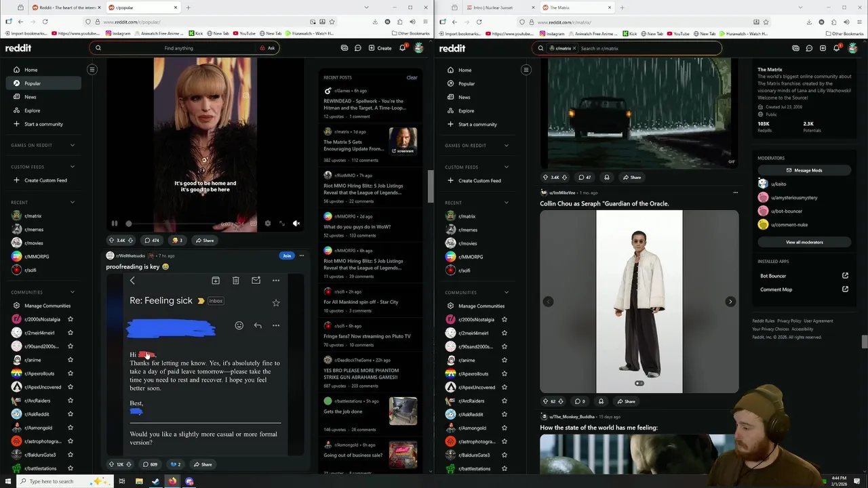Upvote the 3.4K GIF post in r/matrix window
The height and width of the screenshot is (488, 868).
coord(545,177)
